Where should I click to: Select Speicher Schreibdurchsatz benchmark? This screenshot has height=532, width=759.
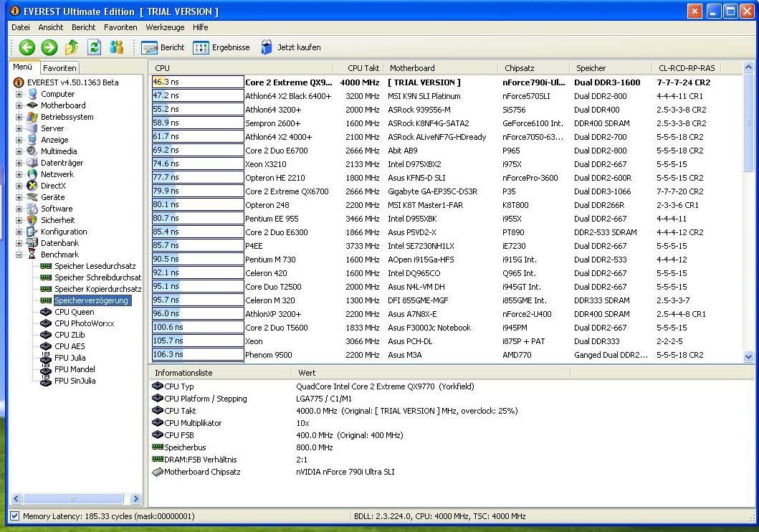(x=97, y=277)
